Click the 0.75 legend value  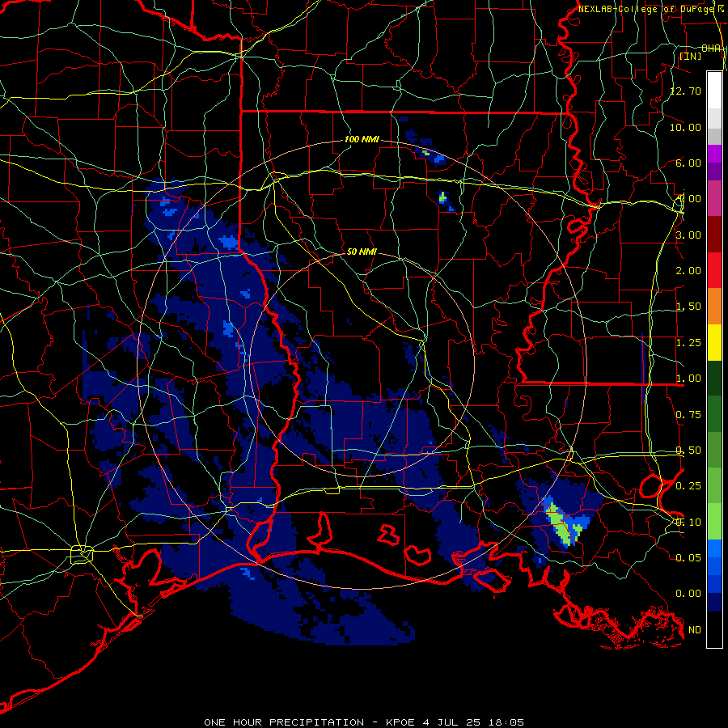[688, 415]
